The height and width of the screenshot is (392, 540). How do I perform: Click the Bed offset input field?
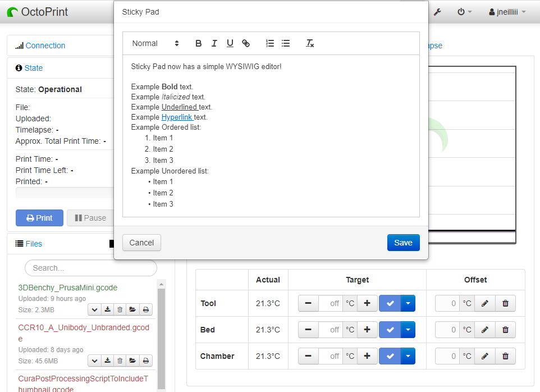click(447, 330)
